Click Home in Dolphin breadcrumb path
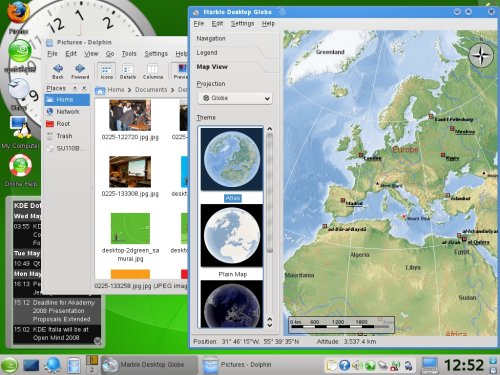500x375 pixels. [x=116, y=90]
